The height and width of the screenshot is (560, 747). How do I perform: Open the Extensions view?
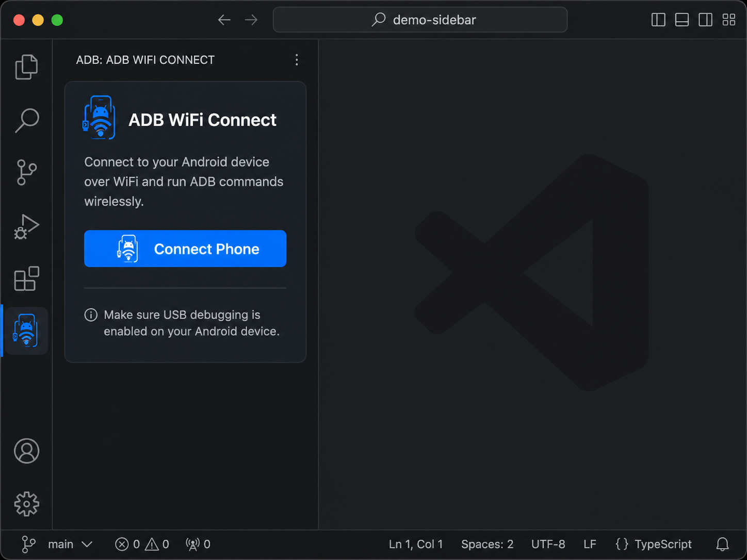[26, 279]
